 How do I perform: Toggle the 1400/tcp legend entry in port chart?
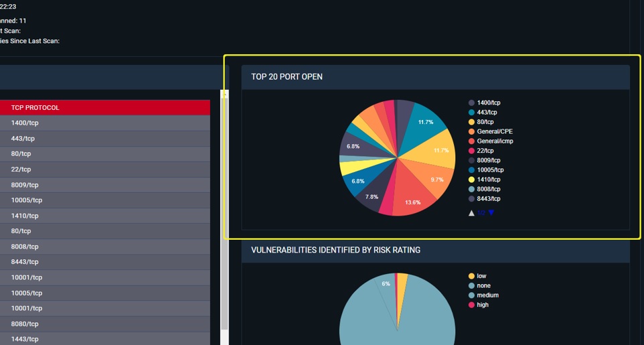point(485,102)
